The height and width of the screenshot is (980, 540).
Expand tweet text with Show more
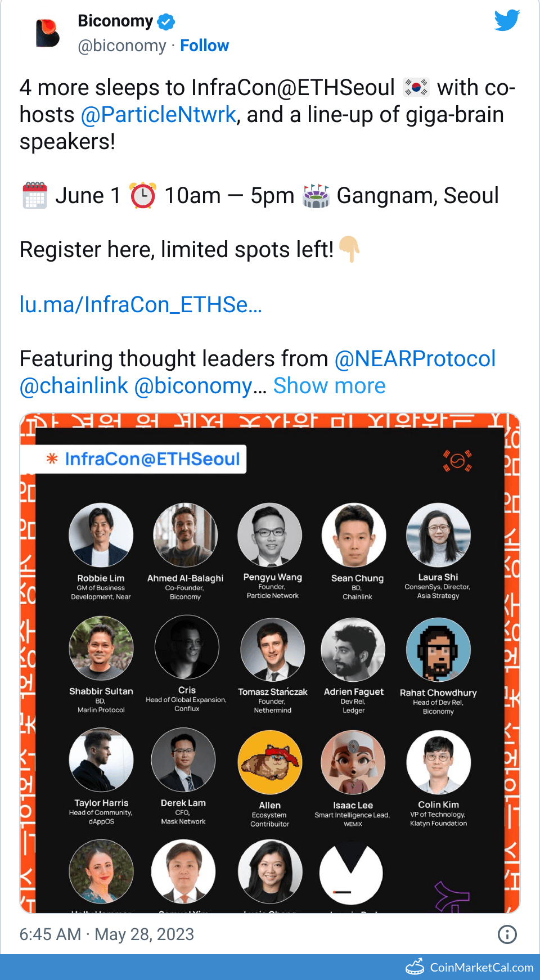click(329, 386)
